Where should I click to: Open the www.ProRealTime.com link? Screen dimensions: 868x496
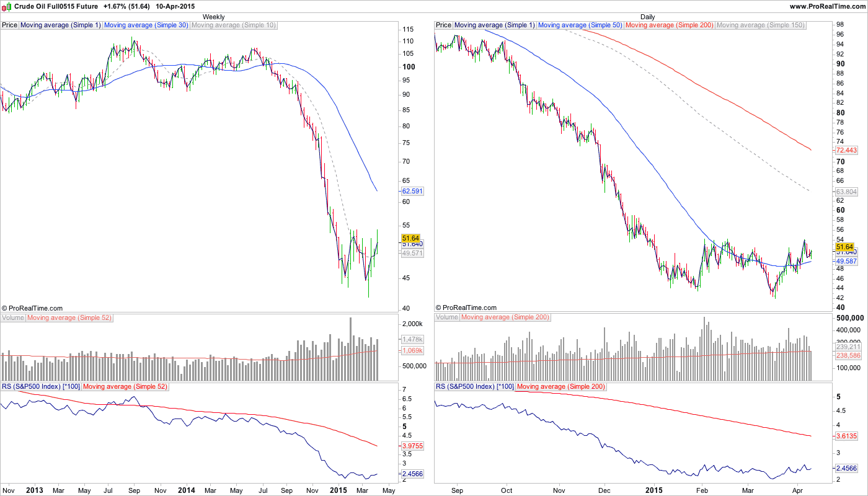click(x=827, y=6)
